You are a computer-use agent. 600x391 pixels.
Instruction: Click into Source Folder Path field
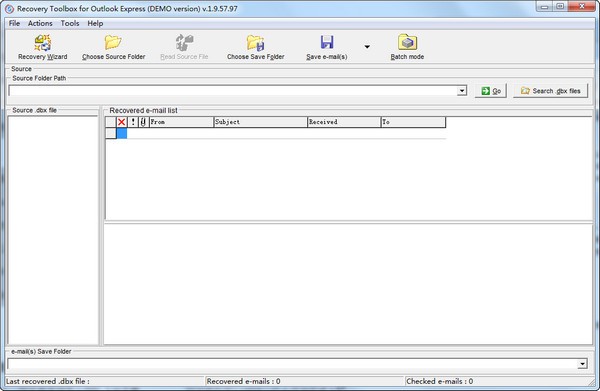point(233,91)
